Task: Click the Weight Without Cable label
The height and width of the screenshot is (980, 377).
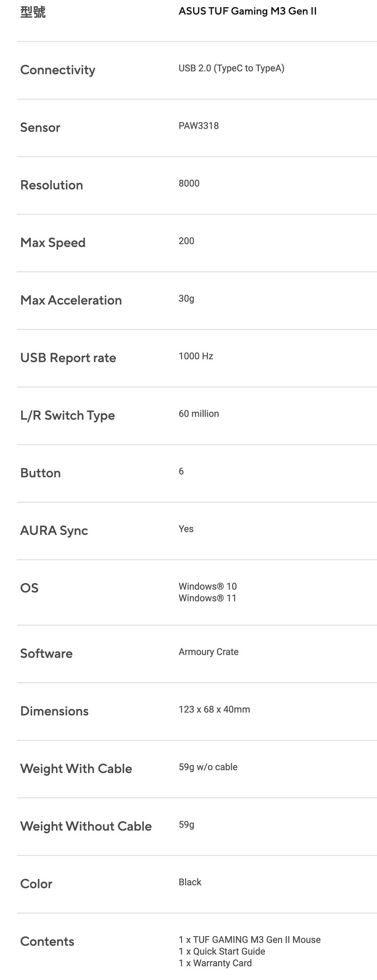Action: click(x=86, y=826)
